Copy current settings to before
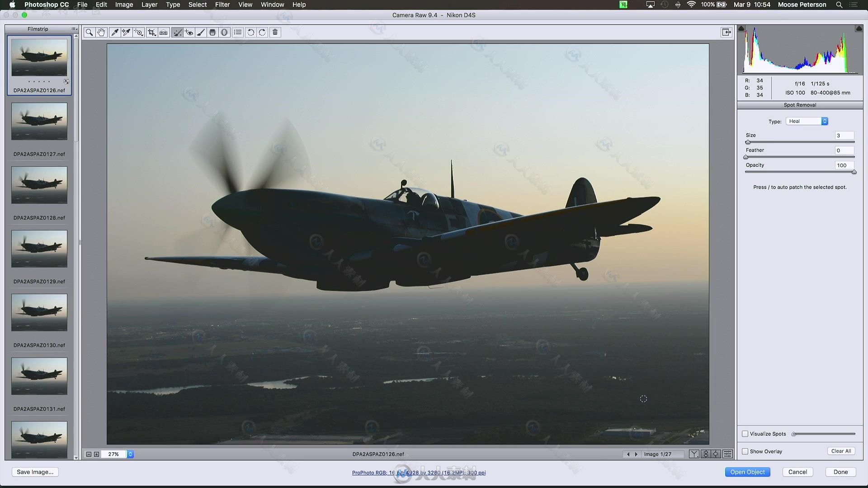The height and width of the screenshot is (488, 868). click(717, 454)
